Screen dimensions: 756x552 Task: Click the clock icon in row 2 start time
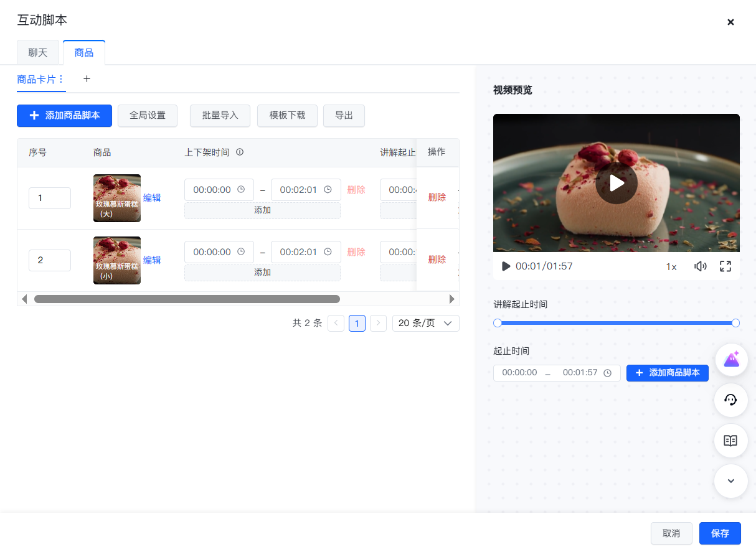(242, 252)
